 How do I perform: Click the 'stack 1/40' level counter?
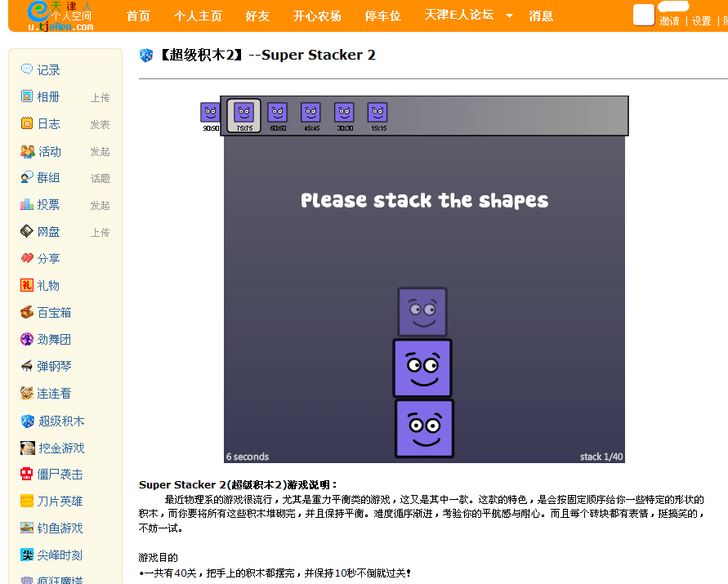point(601,457)
